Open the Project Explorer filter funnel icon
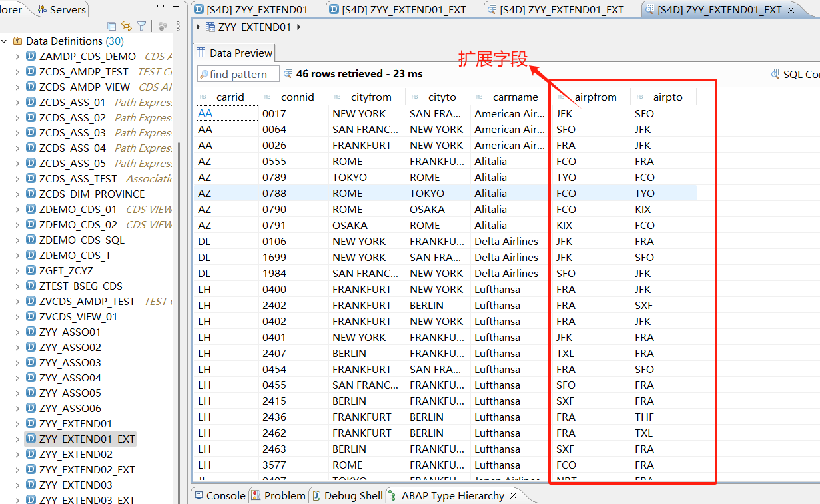Viewport: 820px width, 504px height. coord(142,25)
